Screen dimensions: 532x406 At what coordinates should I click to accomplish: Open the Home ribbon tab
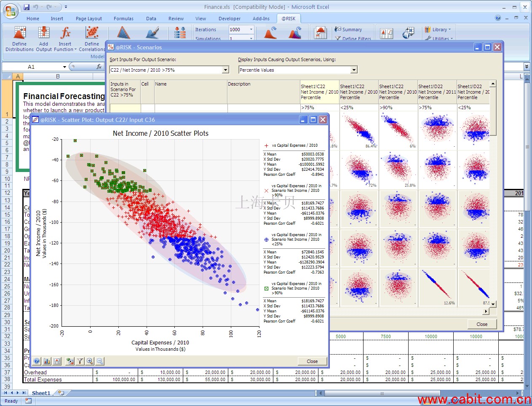click(x=33, y=19)
